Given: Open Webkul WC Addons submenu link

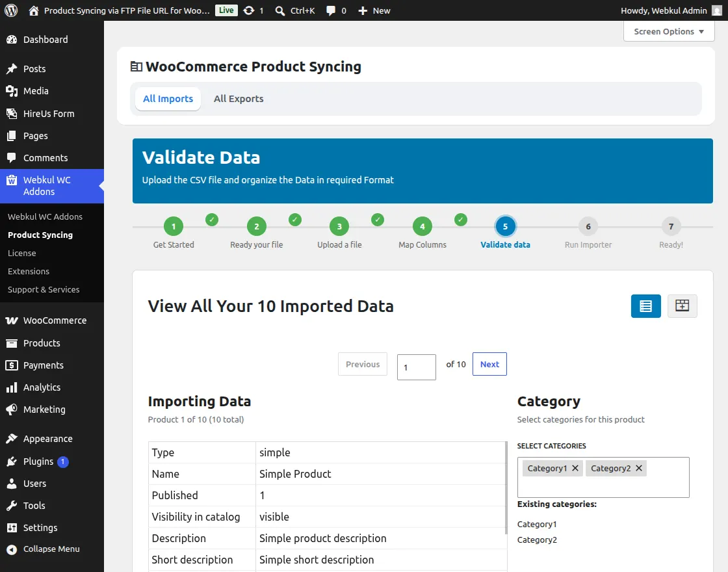Looking at the screenshot, I should (45, 217).
